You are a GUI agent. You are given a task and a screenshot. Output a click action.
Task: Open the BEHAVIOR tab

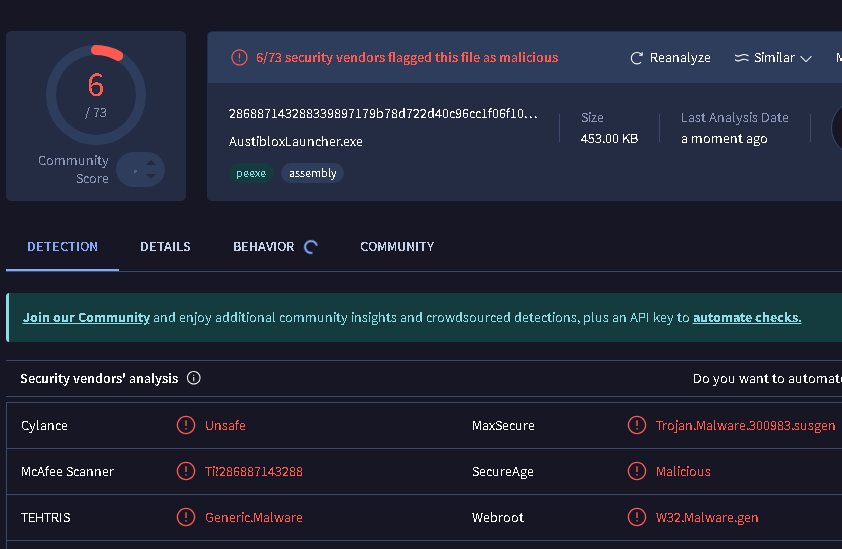click(x=264, y=247)
